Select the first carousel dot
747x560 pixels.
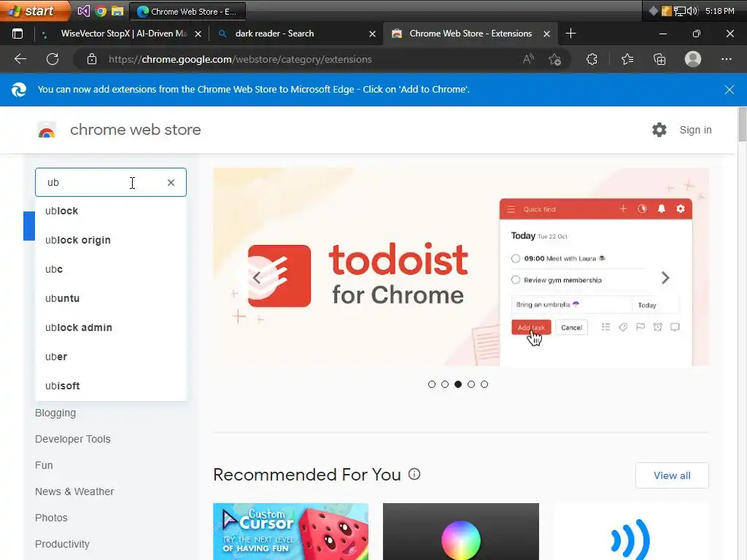(x=432, y=384)
